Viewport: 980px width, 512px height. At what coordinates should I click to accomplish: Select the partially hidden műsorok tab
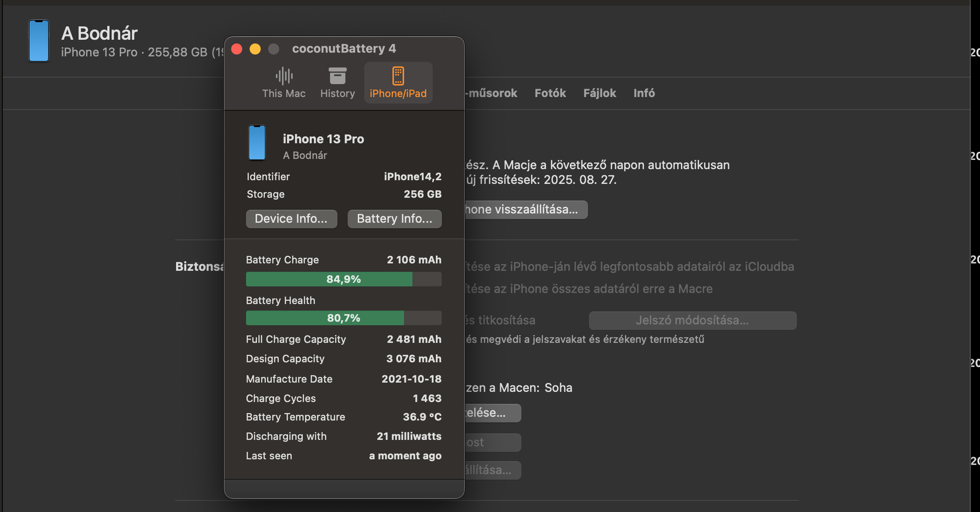pos(491,93)
